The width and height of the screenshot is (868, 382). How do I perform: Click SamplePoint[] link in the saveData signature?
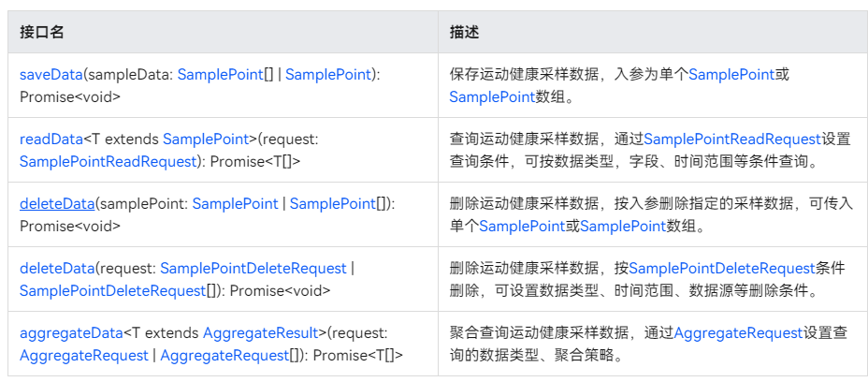221,75
